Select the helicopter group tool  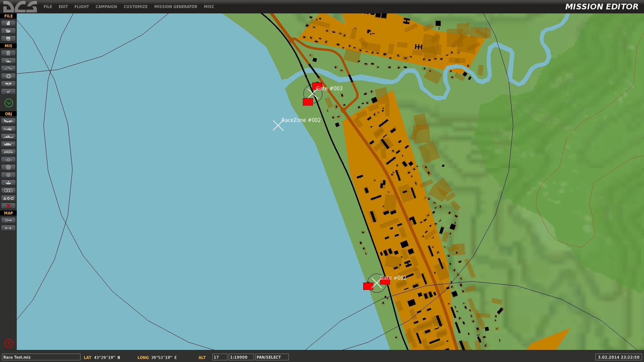pyautogui.click(x=8, y=129)
